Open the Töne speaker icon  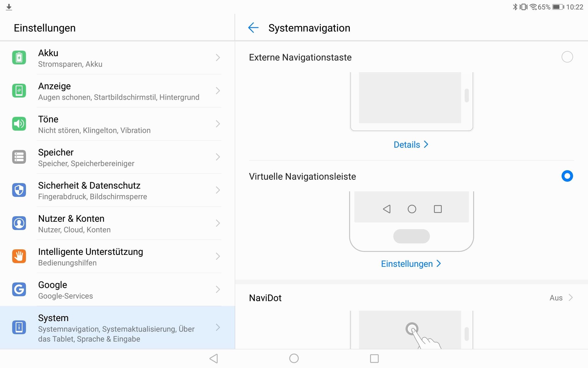click(x=19, y=124)
